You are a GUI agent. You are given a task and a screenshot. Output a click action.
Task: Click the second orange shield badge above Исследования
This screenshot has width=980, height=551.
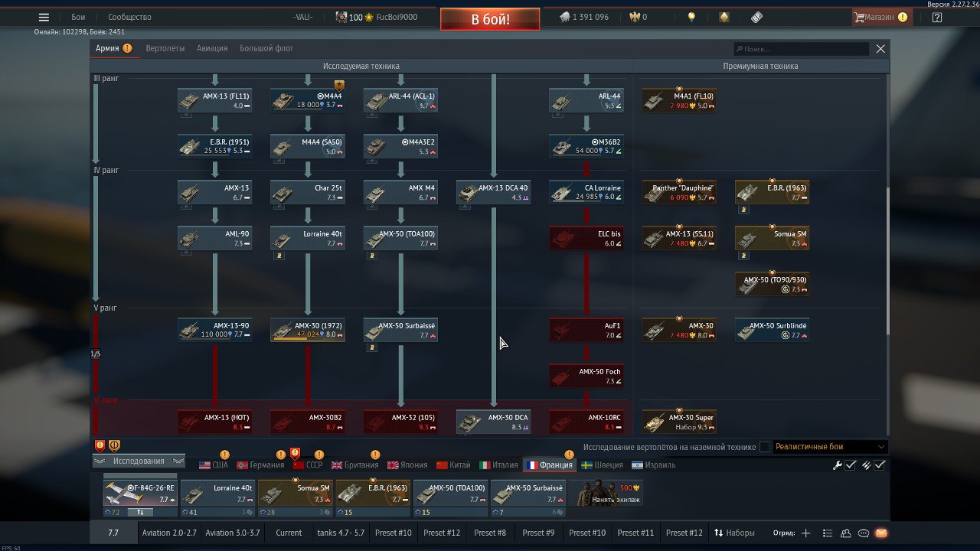point(114,445)
